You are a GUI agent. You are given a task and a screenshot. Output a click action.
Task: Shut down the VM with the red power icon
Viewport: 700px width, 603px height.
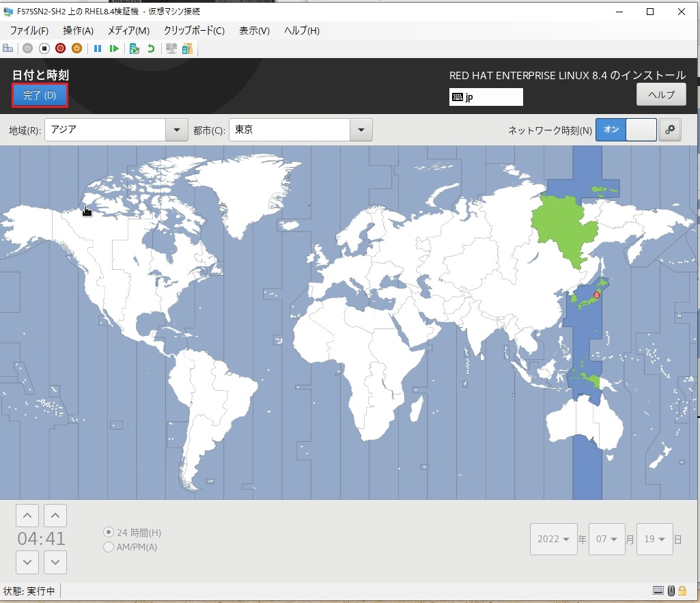(x=60, y=48)
